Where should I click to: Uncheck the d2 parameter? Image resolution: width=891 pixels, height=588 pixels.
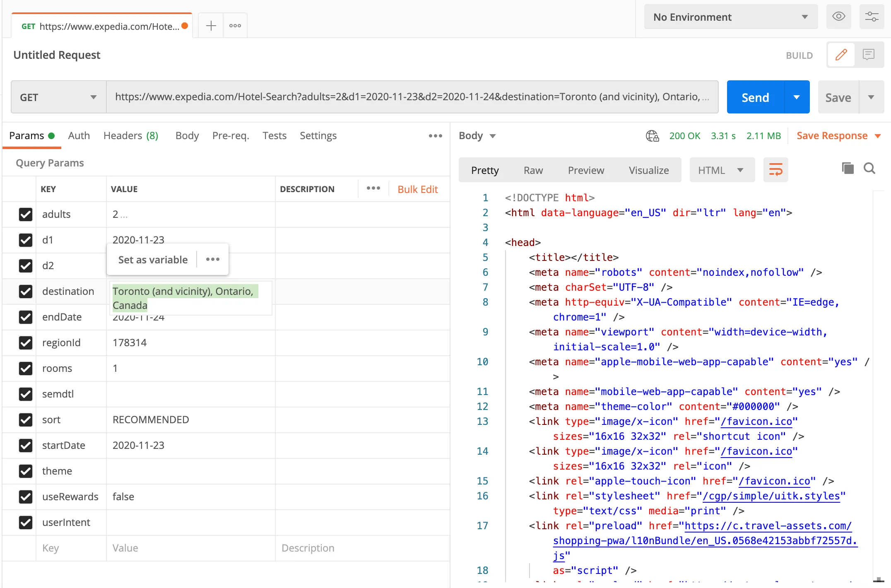[26, 266]
